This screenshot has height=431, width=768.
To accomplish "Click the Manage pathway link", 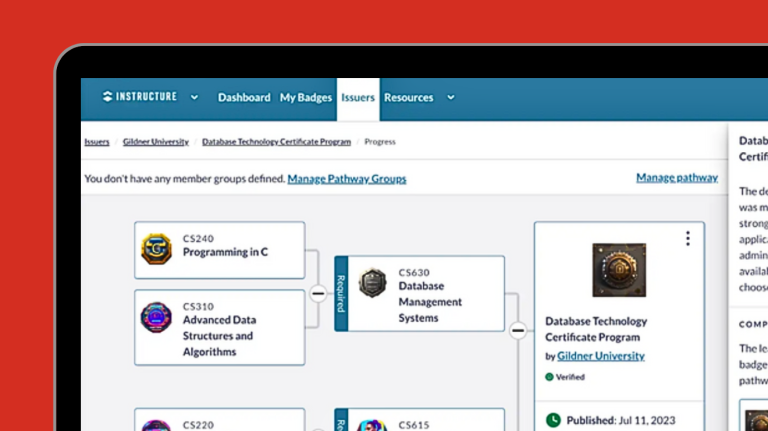I will [x=677, y=178].
